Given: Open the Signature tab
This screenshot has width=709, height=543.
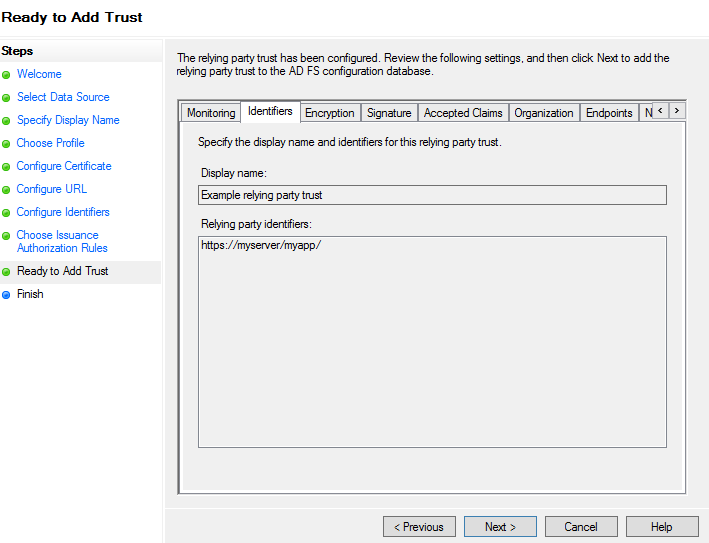Looking at the screenshot, I should point(389,113).
